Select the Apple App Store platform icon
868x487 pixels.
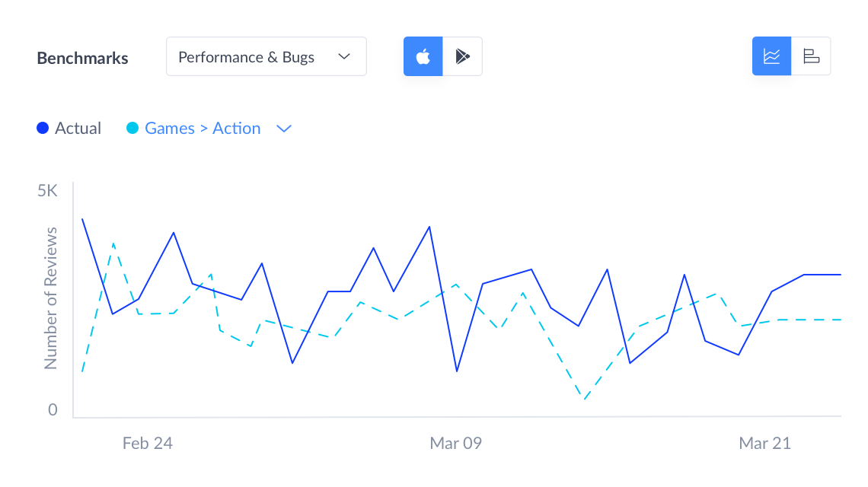pyautogui.click(x=423, y=56)
